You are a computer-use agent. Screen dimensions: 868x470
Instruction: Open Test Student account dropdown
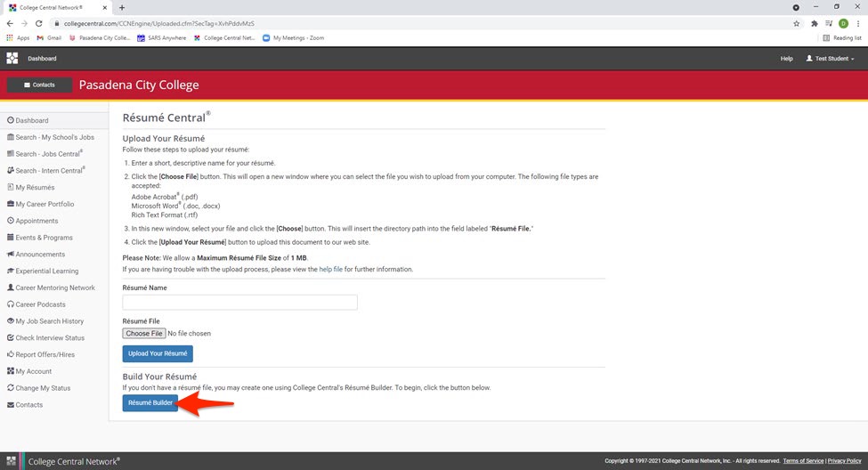point(830,59)
